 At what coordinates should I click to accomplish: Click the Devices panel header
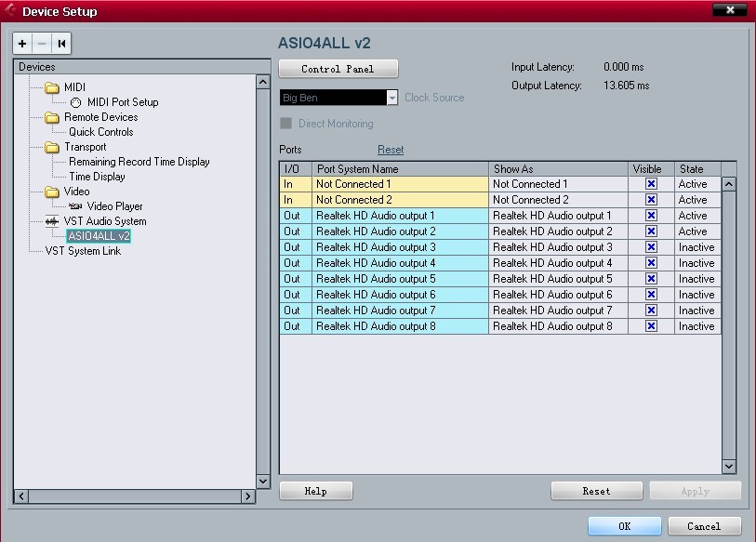[142, 67]
